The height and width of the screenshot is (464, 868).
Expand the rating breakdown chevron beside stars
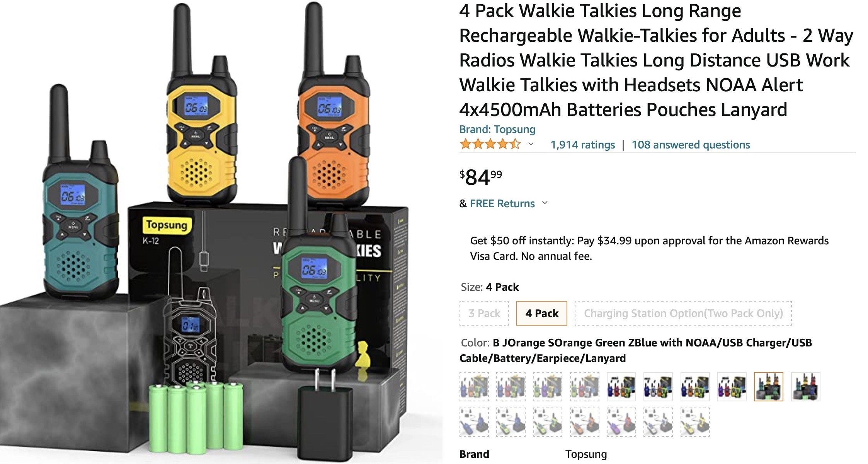531,144
